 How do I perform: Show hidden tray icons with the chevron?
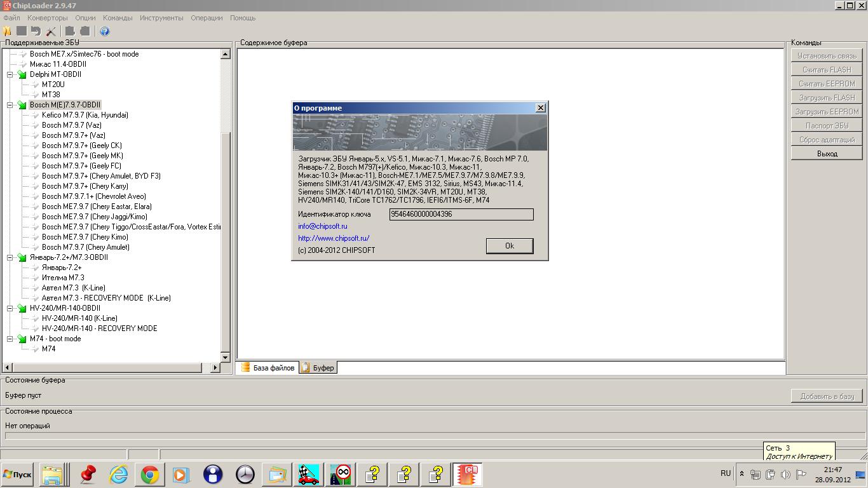point(742,474)
